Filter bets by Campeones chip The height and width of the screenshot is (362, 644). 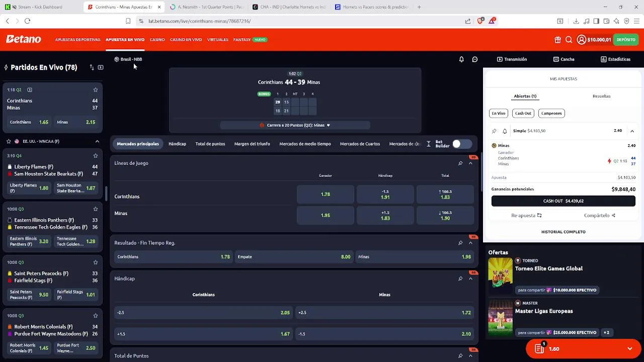tap(551, 113)
